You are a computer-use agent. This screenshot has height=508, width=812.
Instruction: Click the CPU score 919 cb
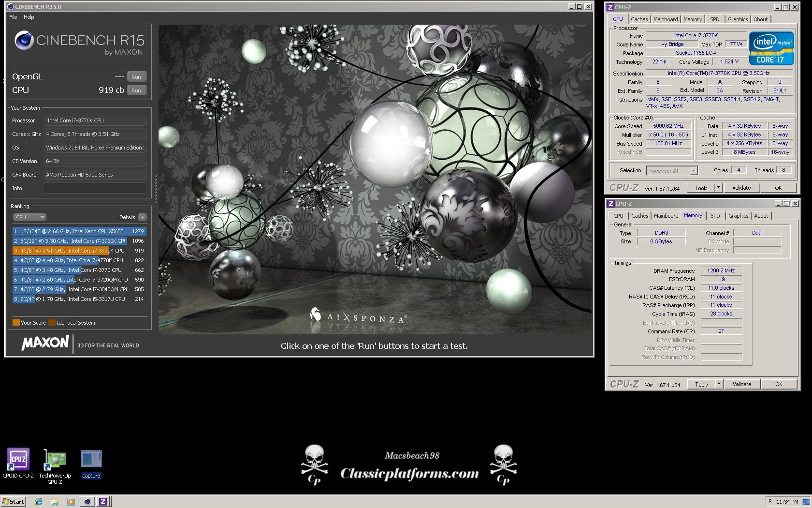click(x=112, y=90)
